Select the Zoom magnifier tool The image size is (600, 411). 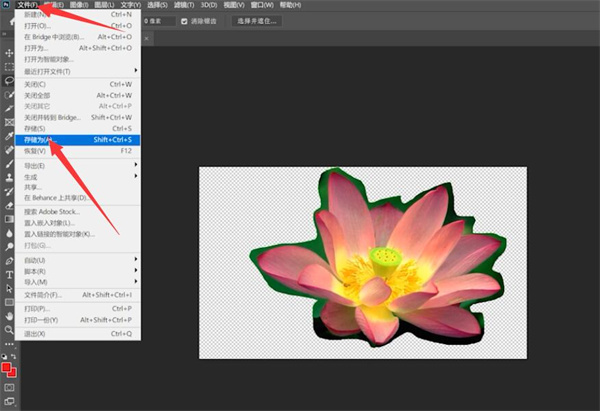click(x=9, y=328)
